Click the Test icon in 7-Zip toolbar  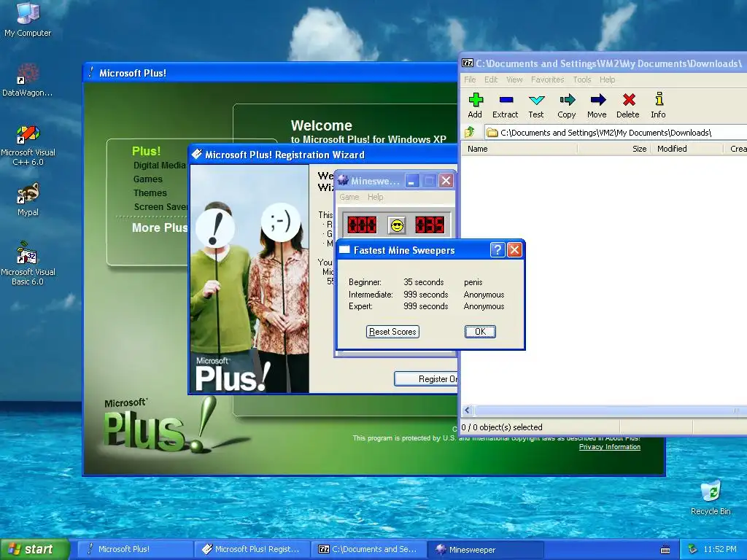coord(536,105)
